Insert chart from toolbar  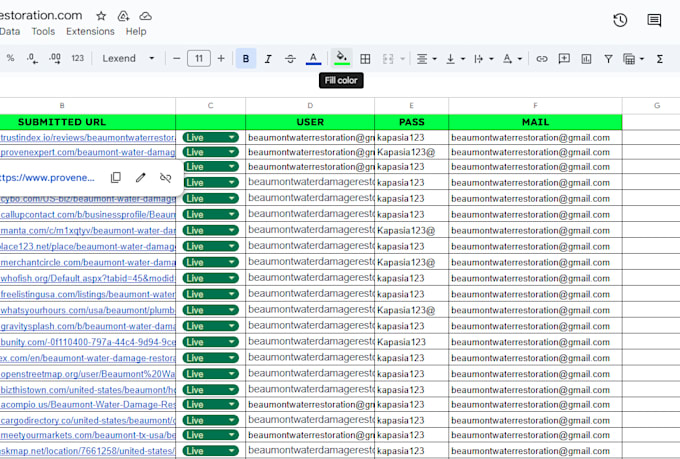click(586, 59)
